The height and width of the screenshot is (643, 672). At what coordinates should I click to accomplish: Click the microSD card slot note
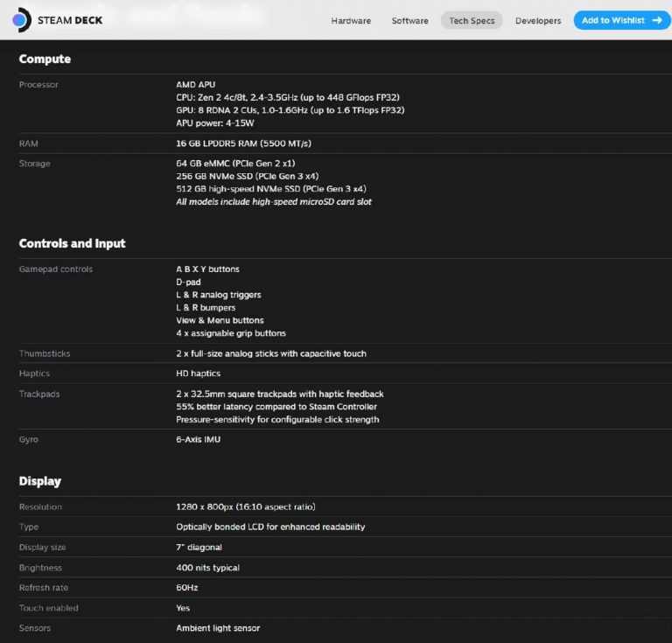coord(274,202)
